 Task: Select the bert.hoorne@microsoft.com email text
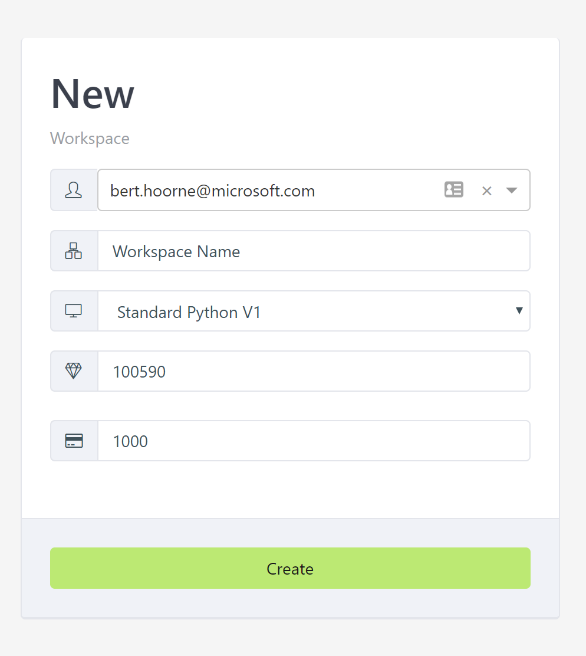coord(212,191)
